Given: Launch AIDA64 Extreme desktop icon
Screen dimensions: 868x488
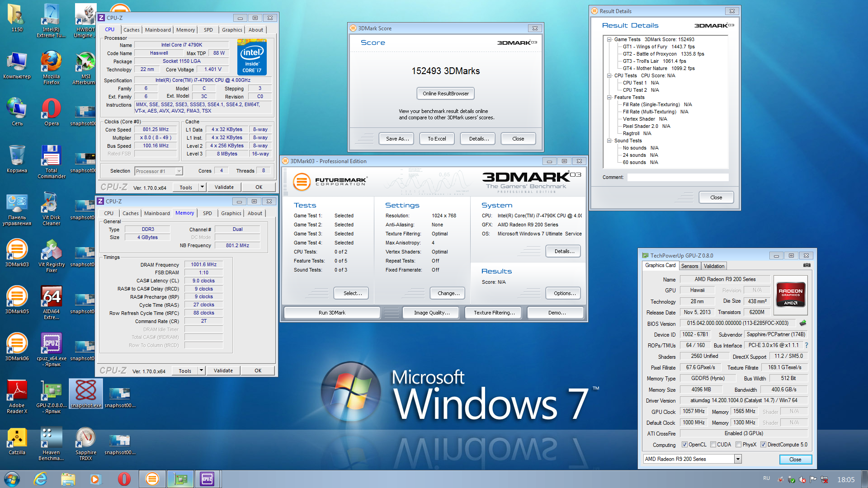Looking at the screenshot, I should tap(51, 303).
